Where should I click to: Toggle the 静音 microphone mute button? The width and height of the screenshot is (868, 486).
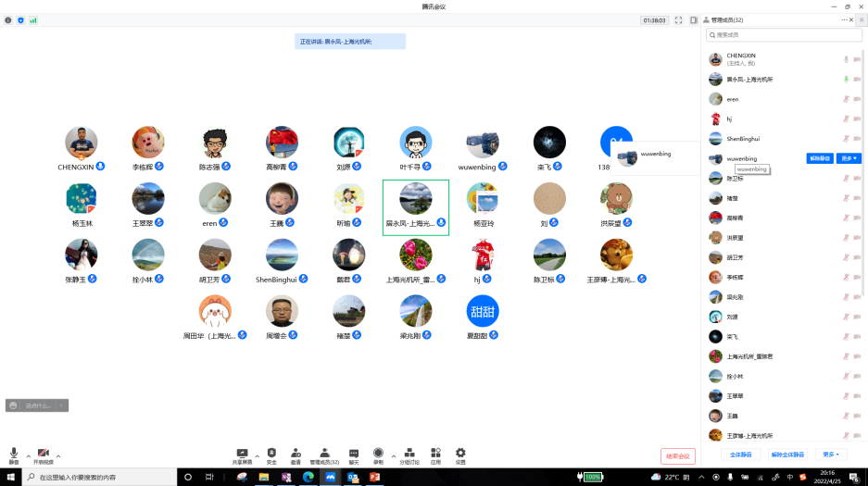(x=14, y=455)
